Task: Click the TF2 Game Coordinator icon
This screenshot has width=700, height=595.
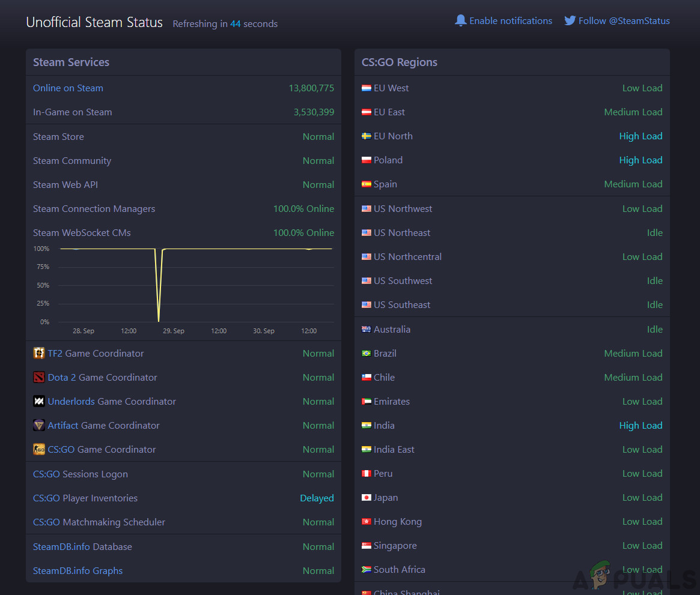Action: [39, 353]
